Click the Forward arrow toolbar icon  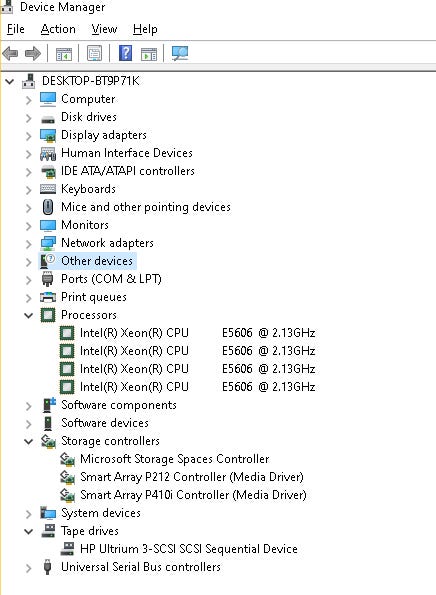coord(33,54)
